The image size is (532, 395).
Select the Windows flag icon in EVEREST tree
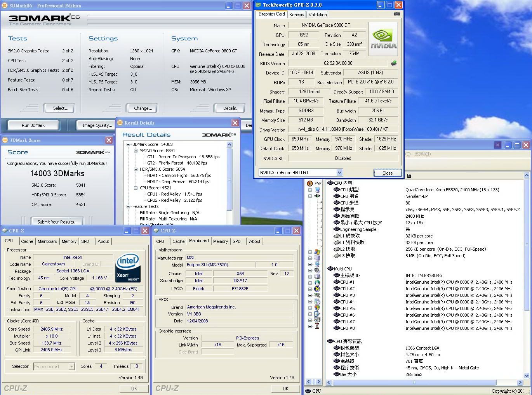pyautogui.click(x=317, y=252)
